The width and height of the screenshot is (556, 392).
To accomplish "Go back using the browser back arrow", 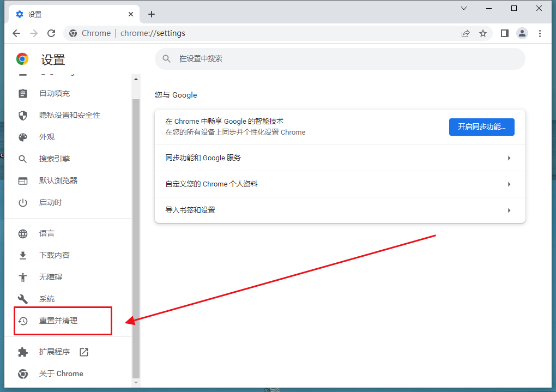I will [16, 33].
